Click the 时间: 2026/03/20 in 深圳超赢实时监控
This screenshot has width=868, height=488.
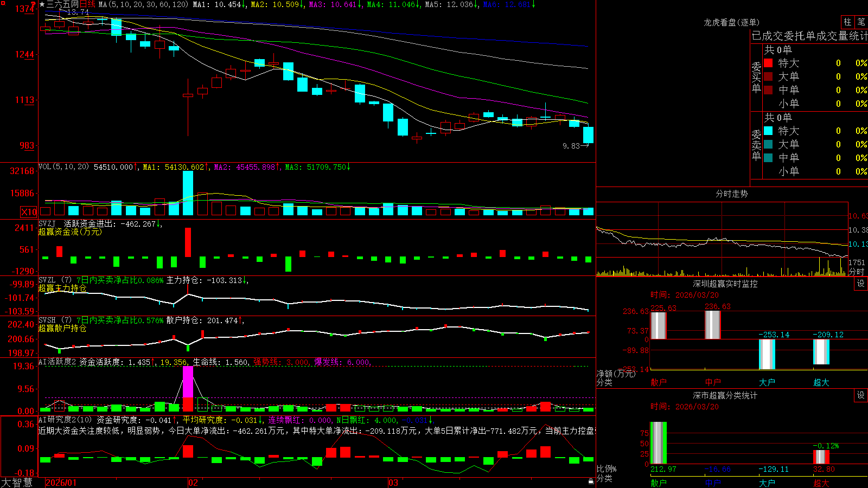click(685, 295)
